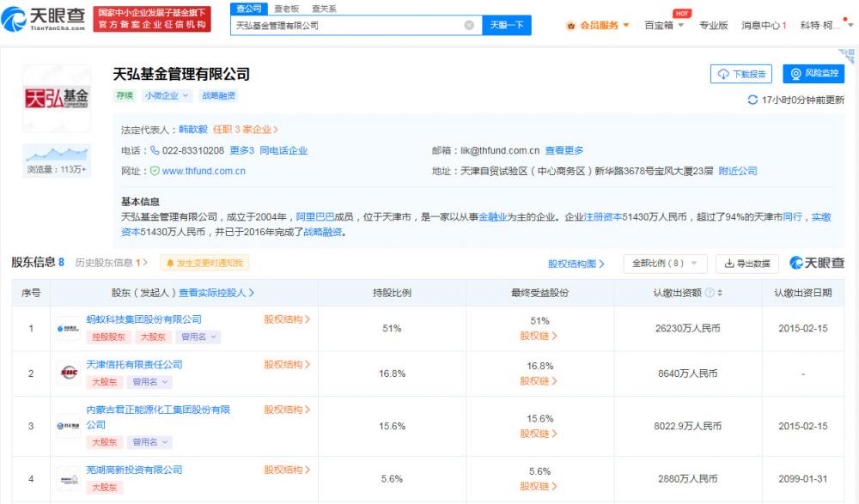
Task: Open 消息中心 notifications
Action: pyautogui.click(x=764, y=25)
